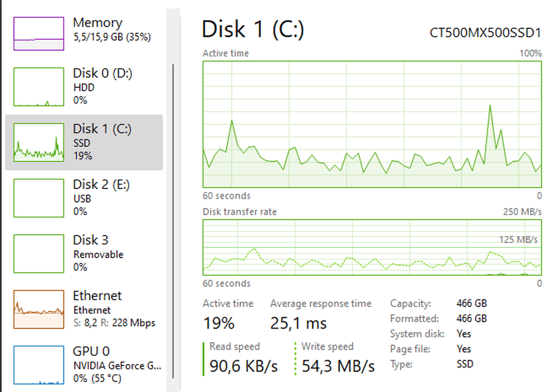Screen dimensions: 558x392
Task: Open Disk 0 (D:) HDD mini graph
Action: coord(39,87)
